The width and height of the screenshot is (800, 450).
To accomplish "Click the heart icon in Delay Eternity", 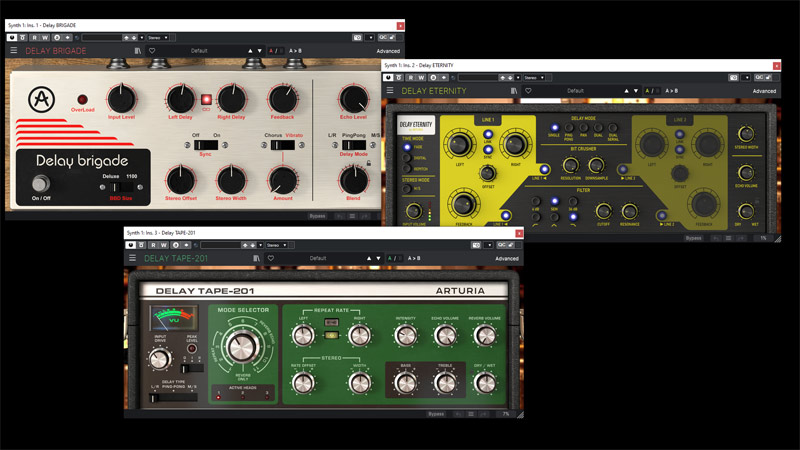I will [529, 91].
